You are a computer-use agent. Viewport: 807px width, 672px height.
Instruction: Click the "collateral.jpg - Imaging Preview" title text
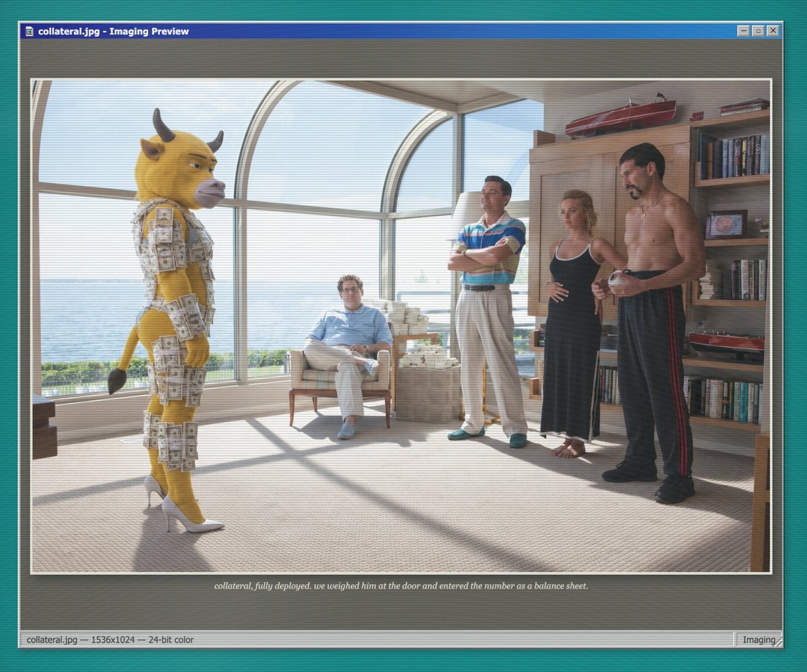pos(113,31)
